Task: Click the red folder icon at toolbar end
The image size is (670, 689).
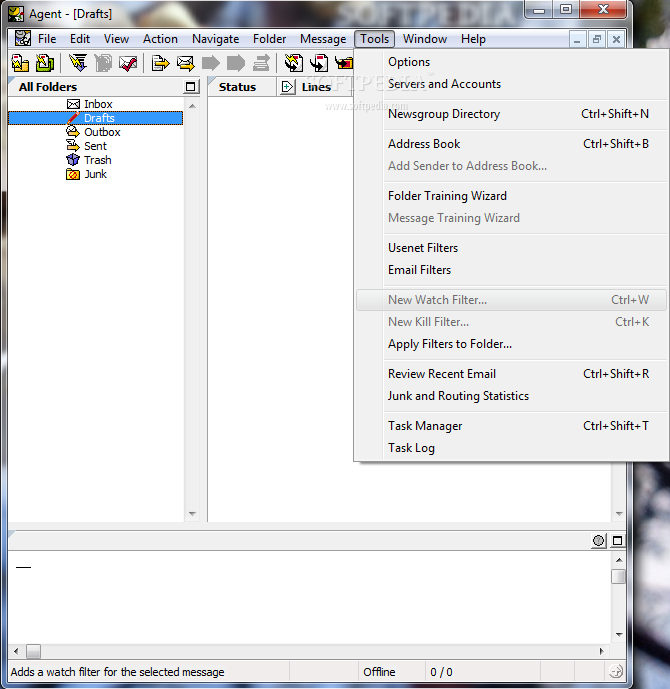Action: (344, 63)
